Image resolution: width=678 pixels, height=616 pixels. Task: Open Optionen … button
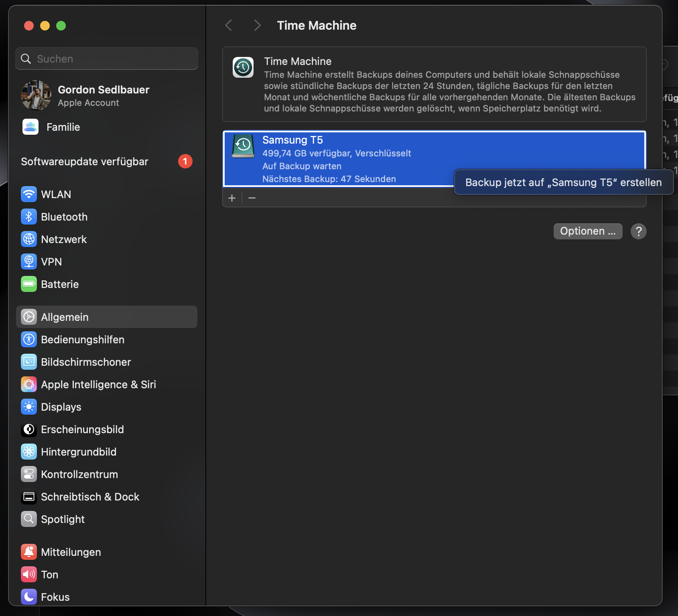[588, 231]
